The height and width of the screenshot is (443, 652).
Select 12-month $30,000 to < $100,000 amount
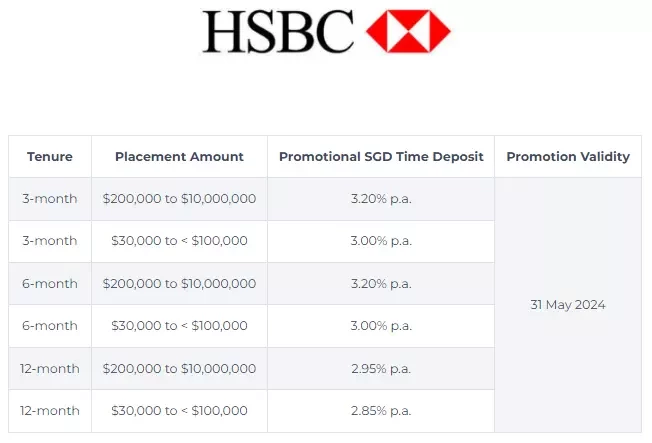coord(179,411)
